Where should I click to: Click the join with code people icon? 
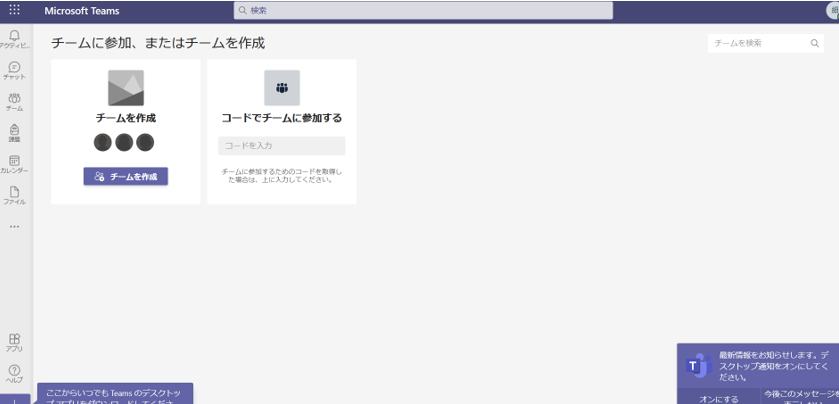[281, 88]
